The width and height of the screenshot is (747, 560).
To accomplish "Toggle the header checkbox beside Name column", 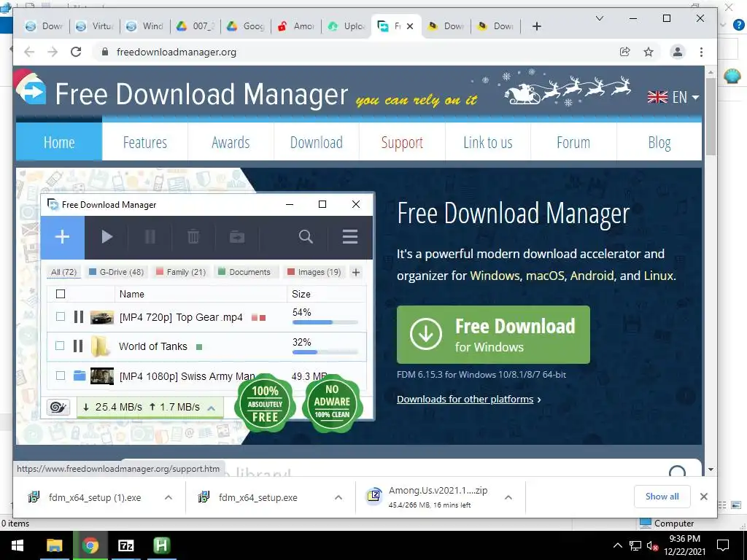I will (61, 294).
